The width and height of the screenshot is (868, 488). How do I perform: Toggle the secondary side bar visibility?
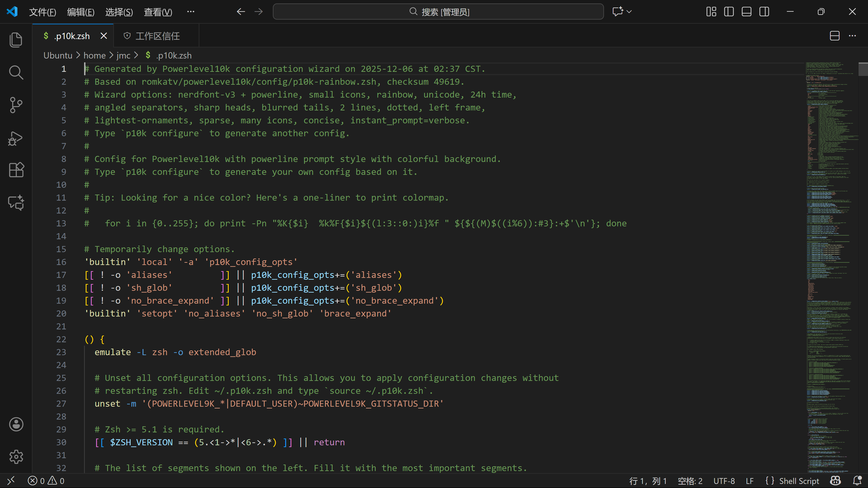click(764, 12)
